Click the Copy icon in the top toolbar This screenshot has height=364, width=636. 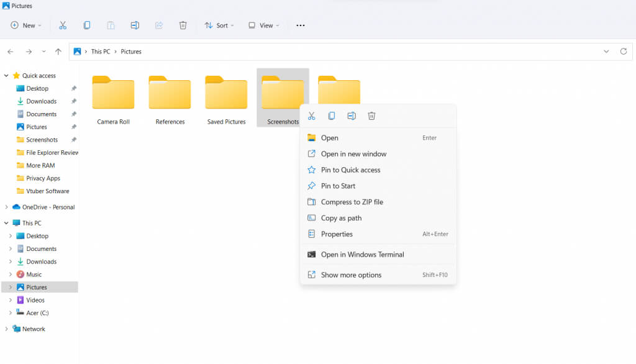[x=87, y=25]
